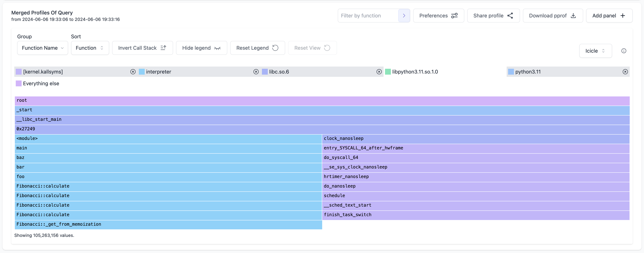Click Share profile button
This screenshot has height=253, width=644.
(493, 16)
